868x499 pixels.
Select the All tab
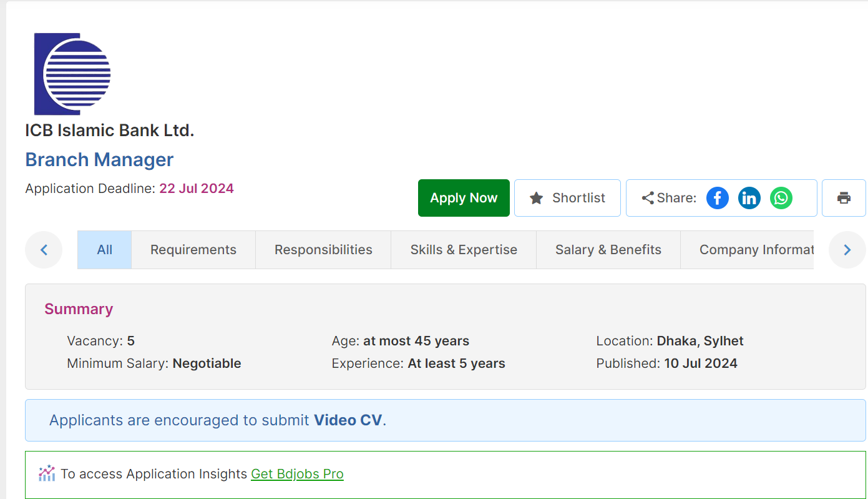click(105, 250)
